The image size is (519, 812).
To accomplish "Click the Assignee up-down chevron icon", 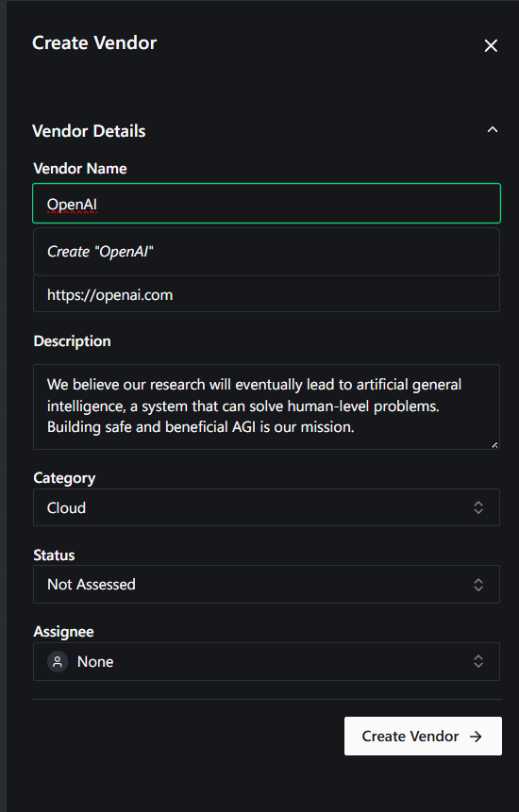I will pyautogui.click(x=478, y=661).
